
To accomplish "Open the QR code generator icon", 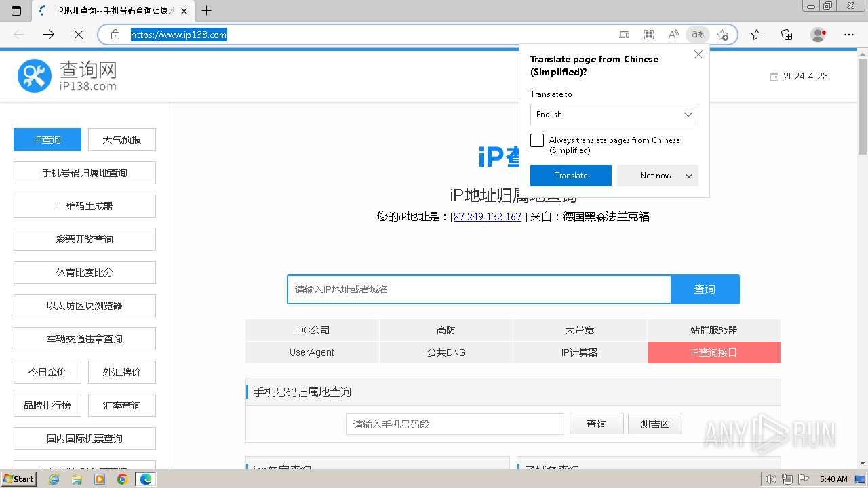I will pyautogui.click(x=649, y=35).
